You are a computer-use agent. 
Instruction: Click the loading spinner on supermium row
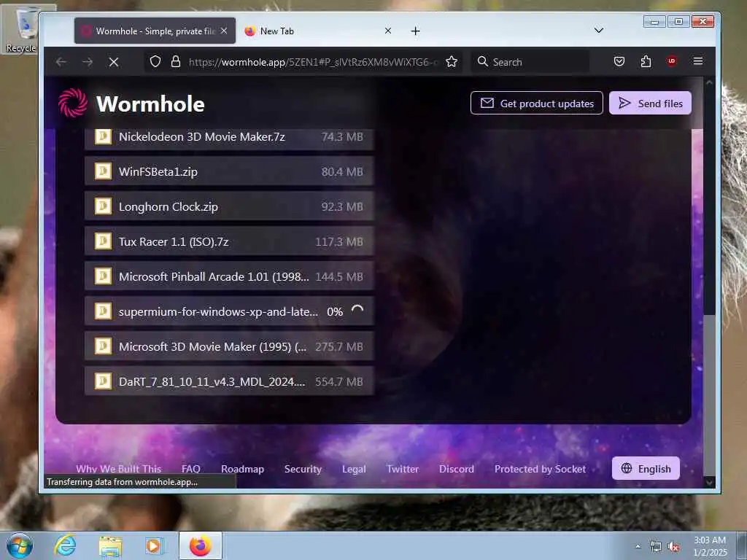point(357,311)
